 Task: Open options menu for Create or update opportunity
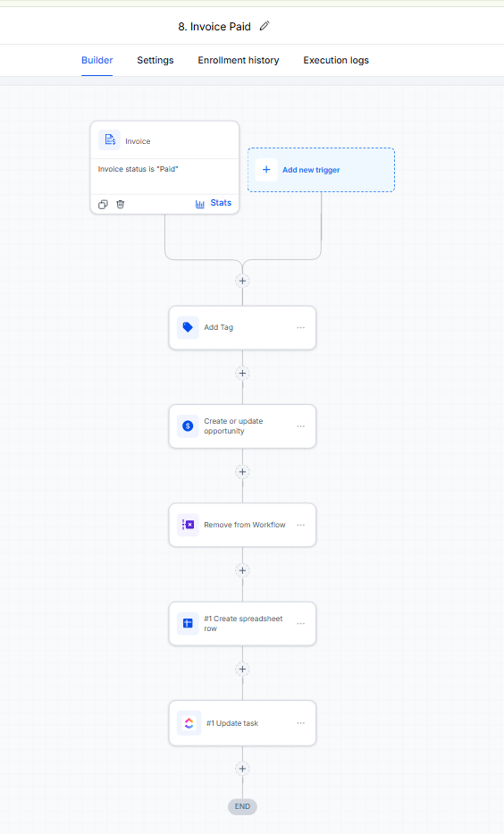tap(301, 426)
